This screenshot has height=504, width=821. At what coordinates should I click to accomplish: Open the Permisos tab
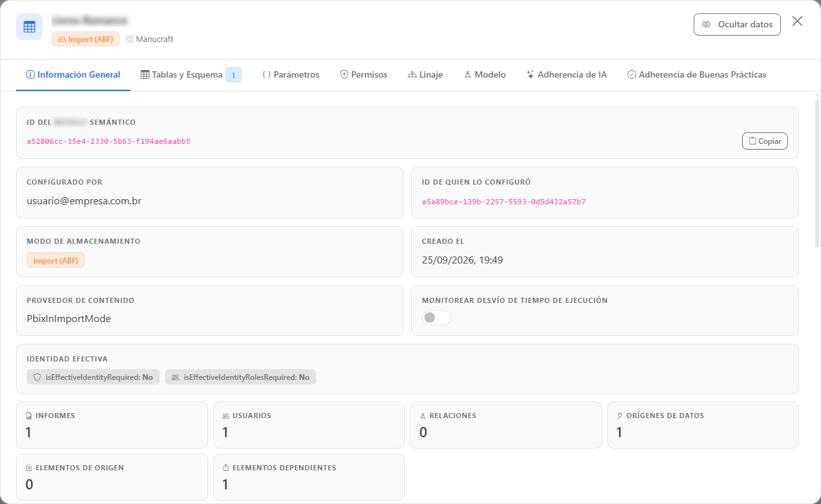coord(363,75)
